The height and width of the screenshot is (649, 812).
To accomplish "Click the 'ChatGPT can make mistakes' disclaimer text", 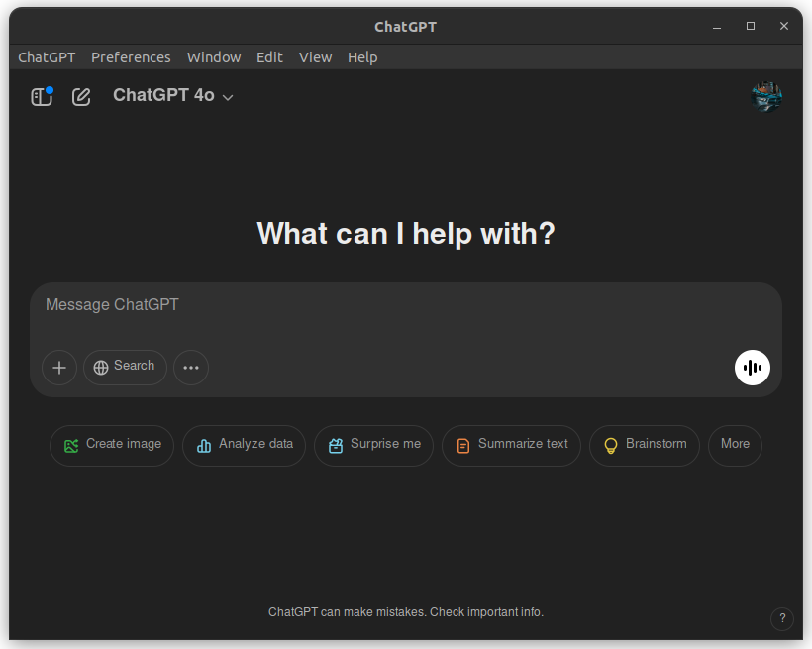I will coord(406,612).
